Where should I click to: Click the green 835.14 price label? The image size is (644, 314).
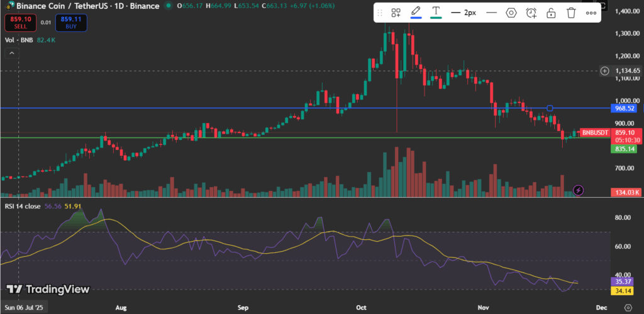[625, 149]
